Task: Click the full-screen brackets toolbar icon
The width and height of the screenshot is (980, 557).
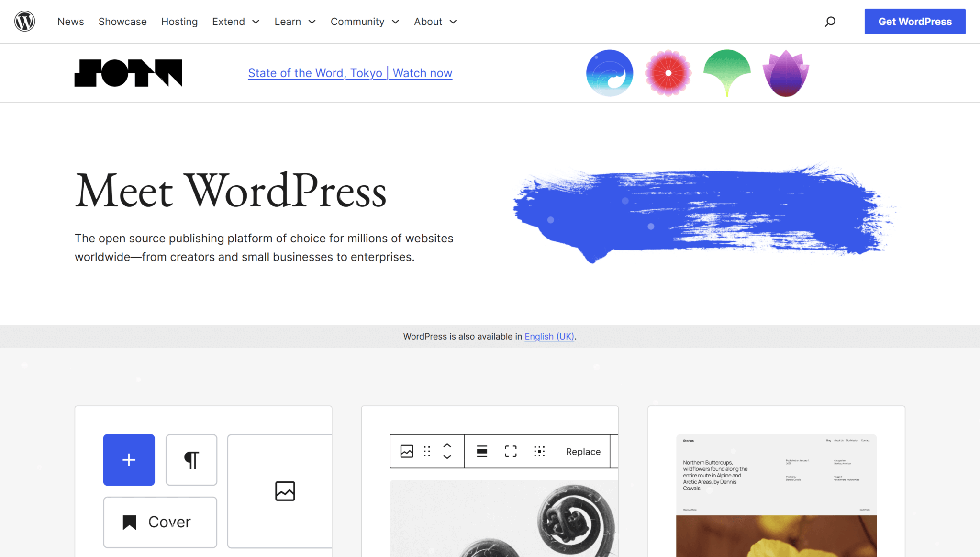Action: [x=511, y=451]
